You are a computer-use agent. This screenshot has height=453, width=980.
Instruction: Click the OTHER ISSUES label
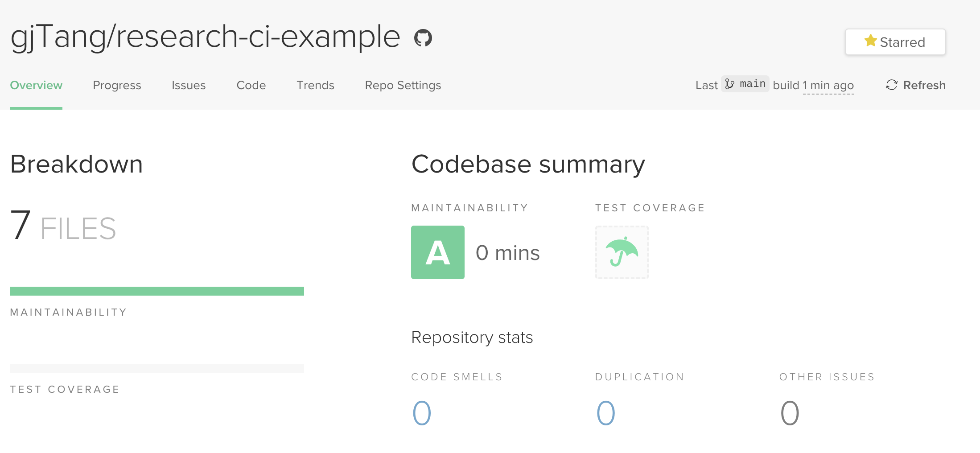(827, 377)
